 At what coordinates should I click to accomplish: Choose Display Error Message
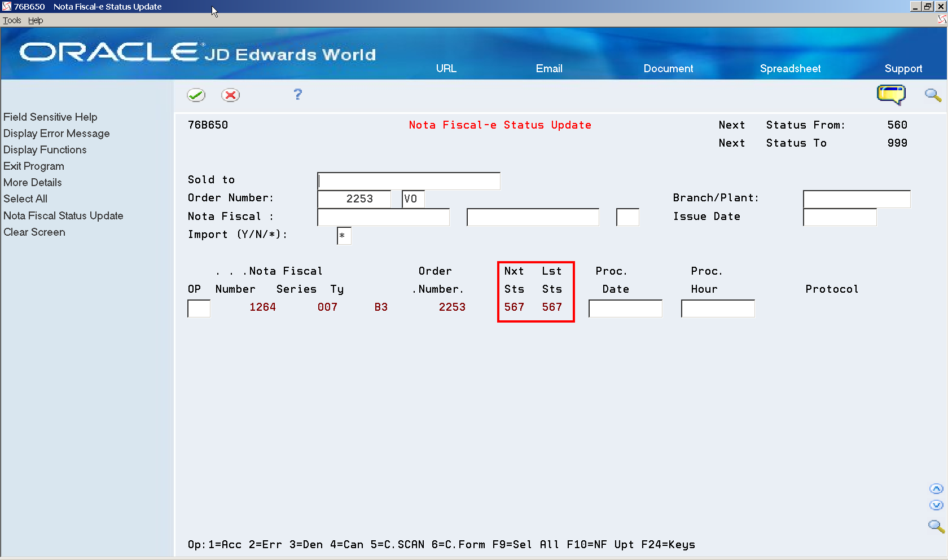point(56,133)
